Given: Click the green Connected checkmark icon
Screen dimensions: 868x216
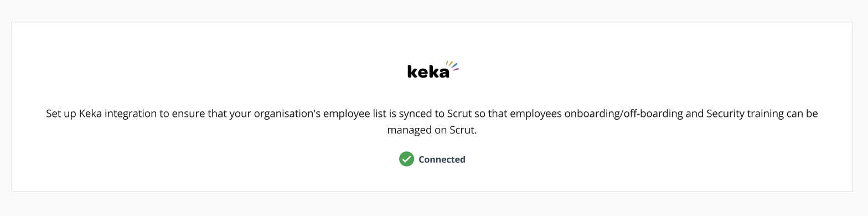Looking at the screenshot, I should (406, 159).
